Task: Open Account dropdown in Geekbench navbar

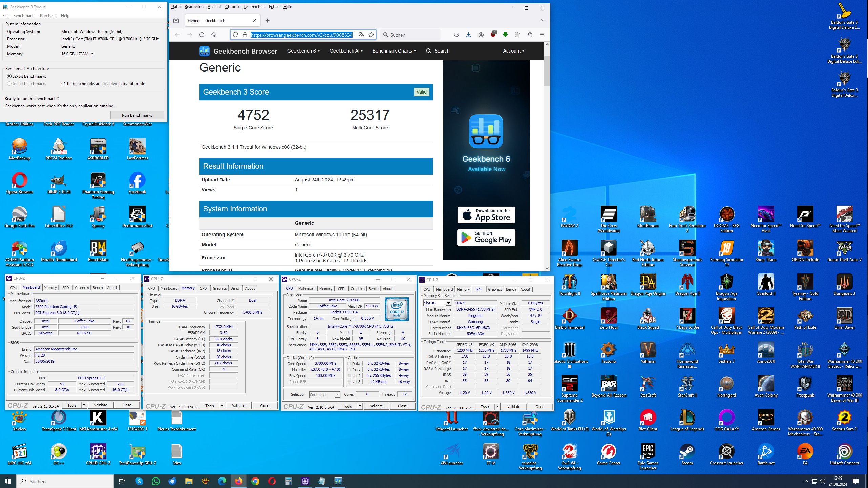Action: pyautogui.click(x=513, y=51)
